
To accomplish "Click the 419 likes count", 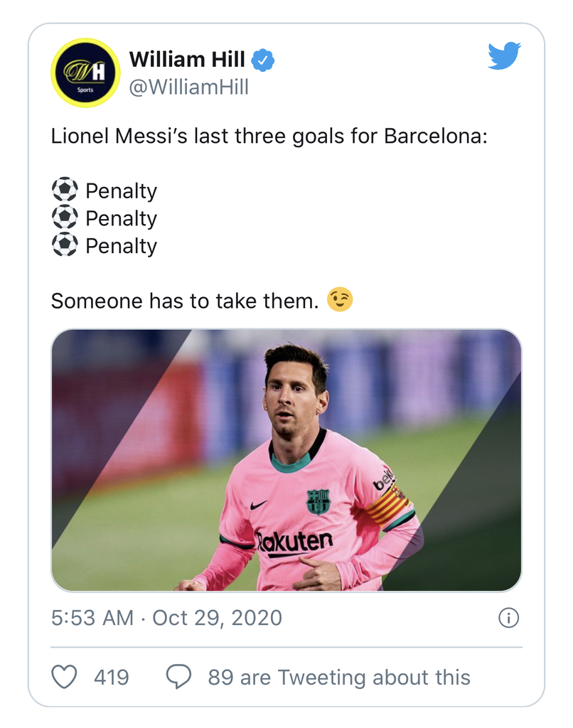I will 112,677.
